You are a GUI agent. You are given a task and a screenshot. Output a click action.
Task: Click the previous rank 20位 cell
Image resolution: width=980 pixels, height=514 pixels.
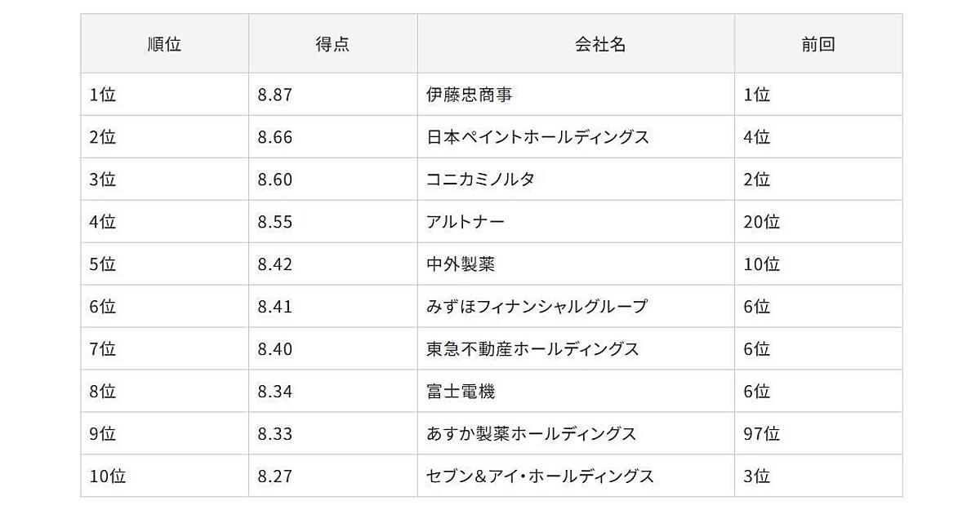pyautogui.click(x=761, y=222)
